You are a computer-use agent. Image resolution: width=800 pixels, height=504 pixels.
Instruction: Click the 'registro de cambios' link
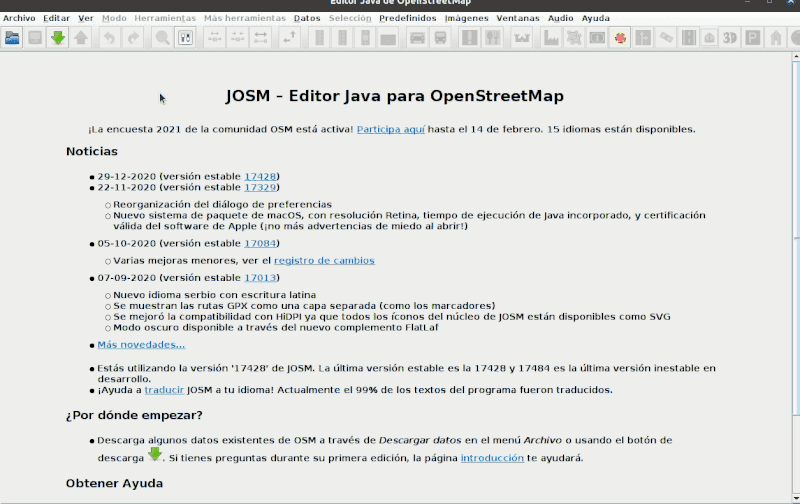(324, 260)
